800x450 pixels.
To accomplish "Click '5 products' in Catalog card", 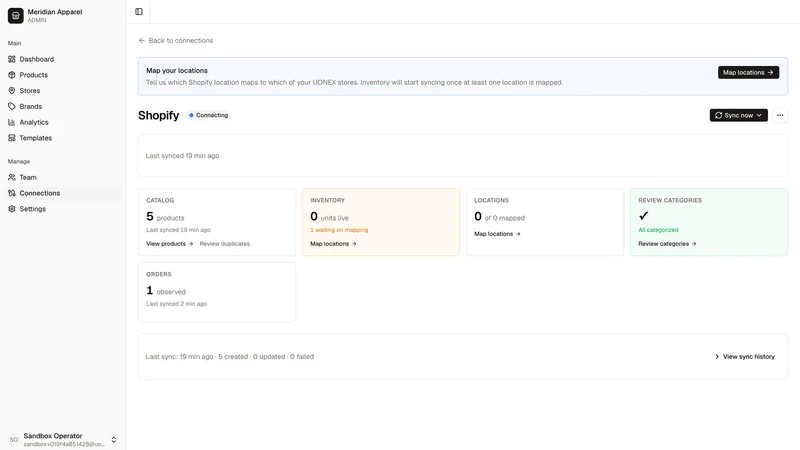I will point(165,217).
